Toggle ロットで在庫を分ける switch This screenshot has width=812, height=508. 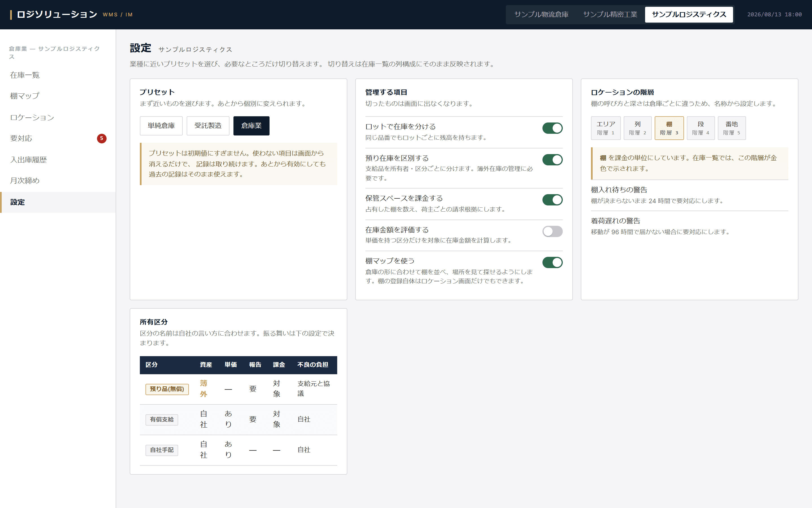552,128
